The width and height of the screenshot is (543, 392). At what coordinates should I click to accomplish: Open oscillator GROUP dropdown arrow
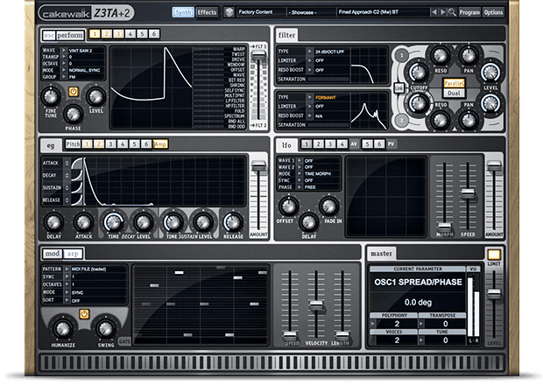(x=64, y=77)
